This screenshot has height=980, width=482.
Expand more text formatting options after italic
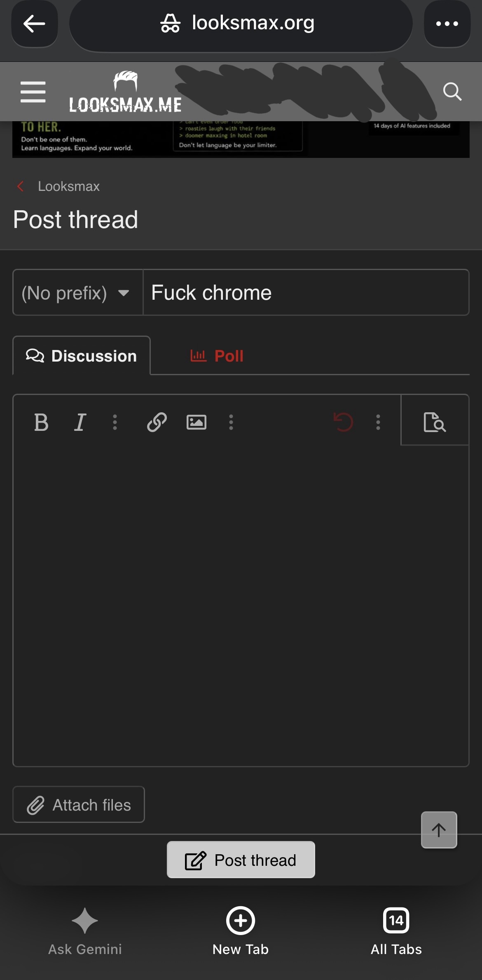pyautogui.click(x=115, y=422)
